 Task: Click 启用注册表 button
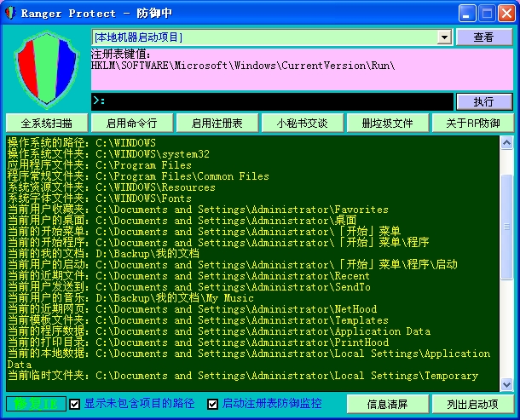coord(217,124)
